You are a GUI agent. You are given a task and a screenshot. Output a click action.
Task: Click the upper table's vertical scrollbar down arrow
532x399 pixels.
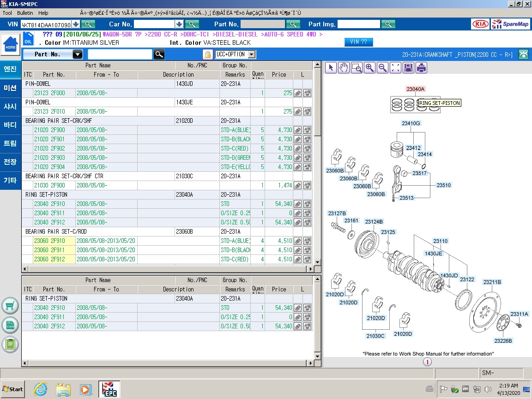click(318, 262)
